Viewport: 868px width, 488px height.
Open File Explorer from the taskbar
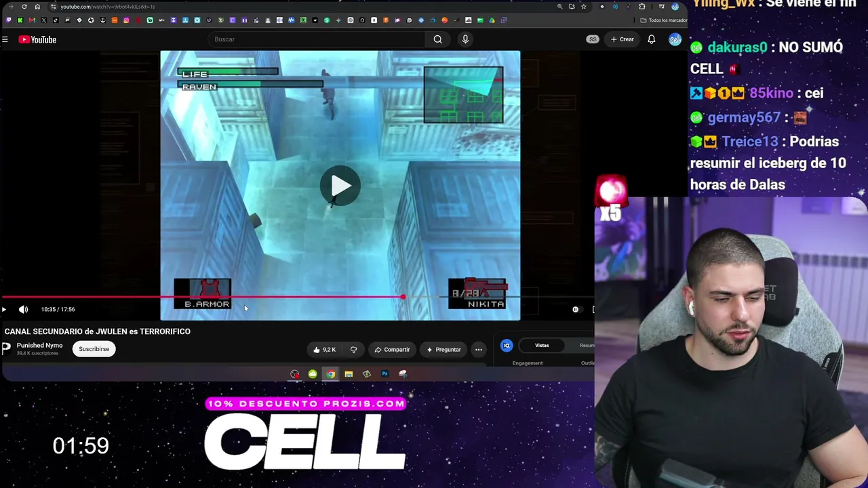pyautogui.click(x=349, y=374)
